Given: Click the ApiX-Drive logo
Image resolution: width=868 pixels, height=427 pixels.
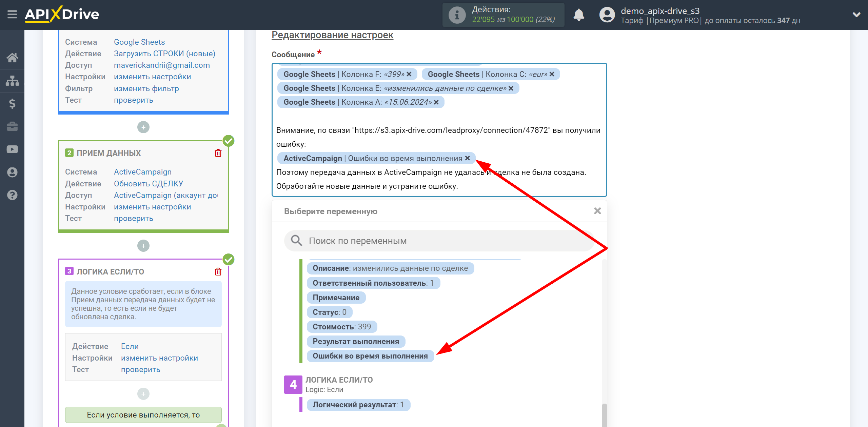Looking at the screenshot, I should click(x=62, y=14).
